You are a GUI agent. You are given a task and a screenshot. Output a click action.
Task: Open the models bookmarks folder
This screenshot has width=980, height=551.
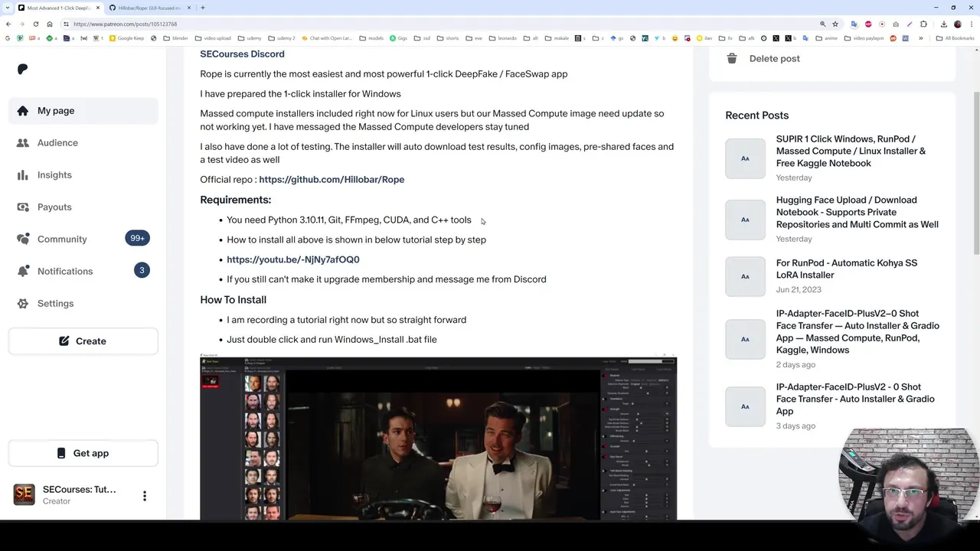pos(371,38)
